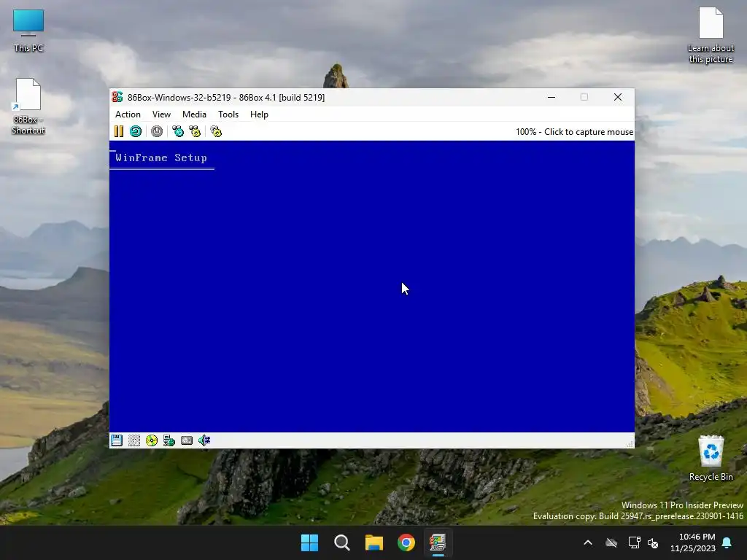Click the grey ACPI Shutdown power icon

click(157, 131)
